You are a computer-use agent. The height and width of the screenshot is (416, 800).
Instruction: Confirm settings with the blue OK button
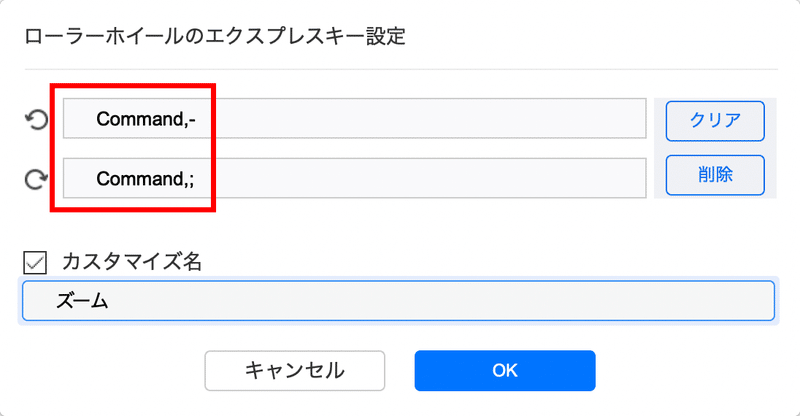505,371
